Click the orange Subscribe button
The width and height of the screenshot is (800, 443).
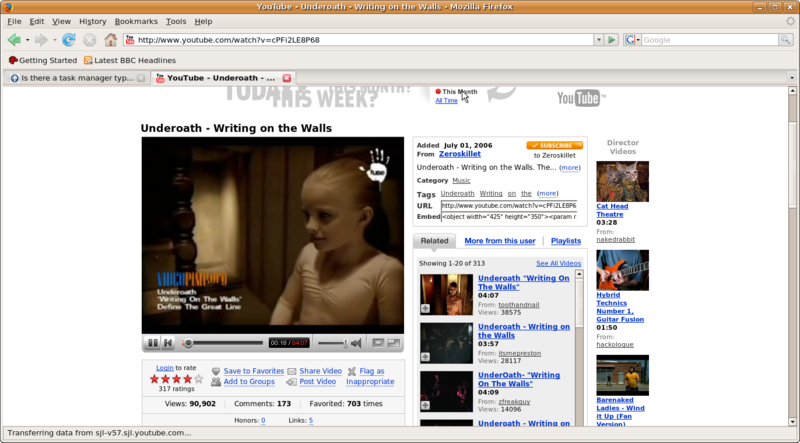click(x=555, y=145)
